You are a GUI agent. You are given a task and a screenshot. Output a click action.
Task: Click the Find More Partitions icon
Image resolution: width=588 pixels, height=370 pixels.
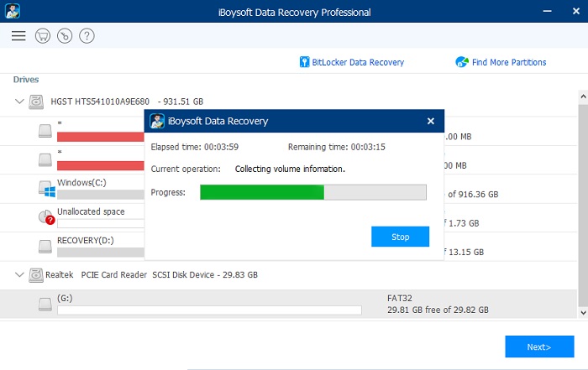[x=462, y=62]
